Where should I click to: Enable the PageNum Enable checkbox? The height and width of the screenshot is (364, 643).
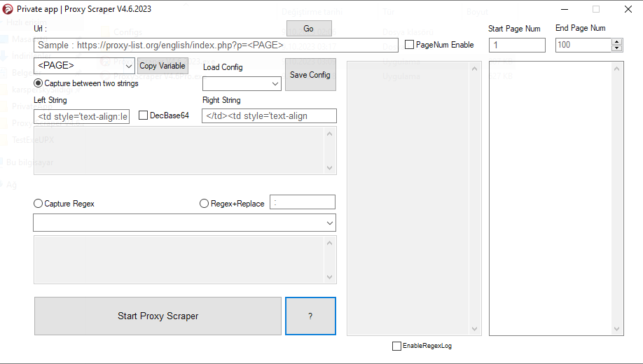click(x=410, y=45)
